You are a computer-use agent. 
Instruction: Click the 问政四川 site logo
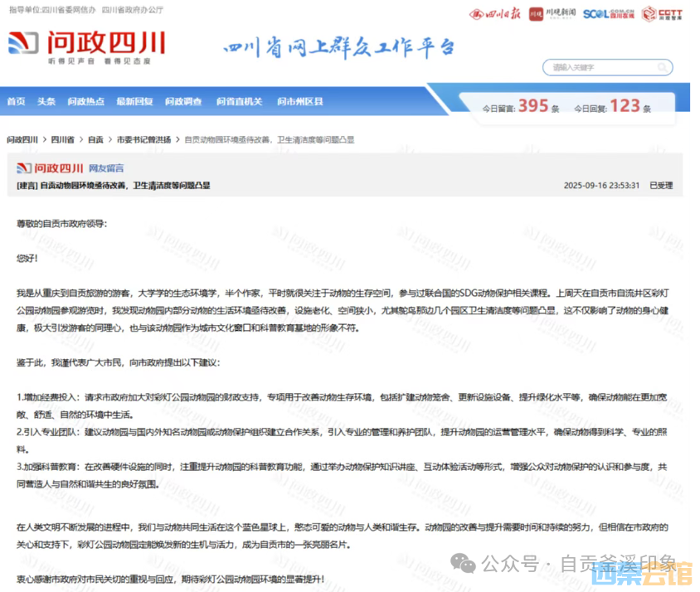point(86,46)
